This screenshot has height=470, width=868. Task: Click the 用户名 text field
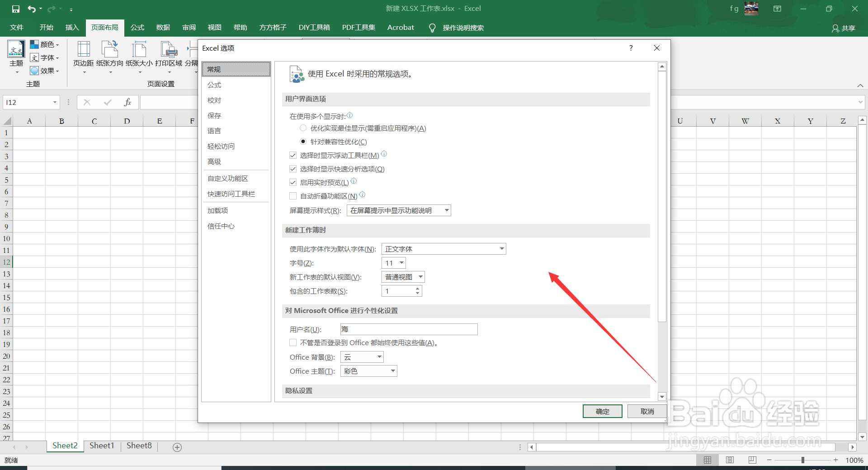point(409,329)
